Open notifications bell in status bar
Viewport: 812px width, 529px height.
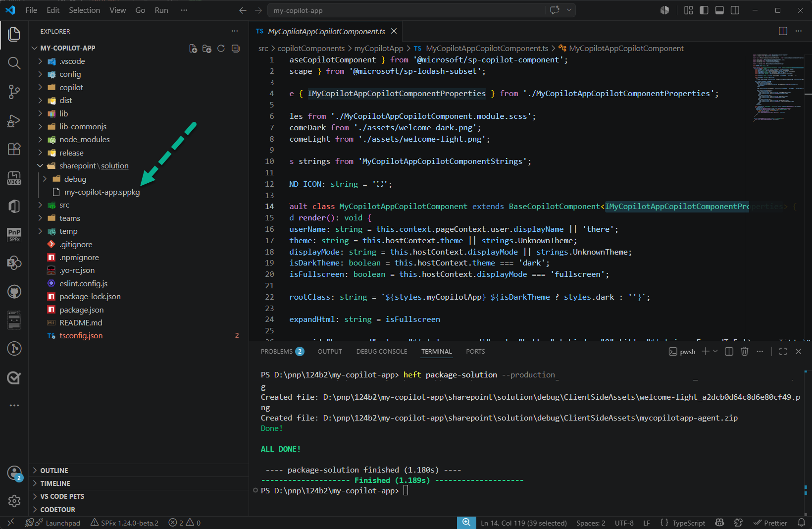pyautogui.click(x=802, y=523)
